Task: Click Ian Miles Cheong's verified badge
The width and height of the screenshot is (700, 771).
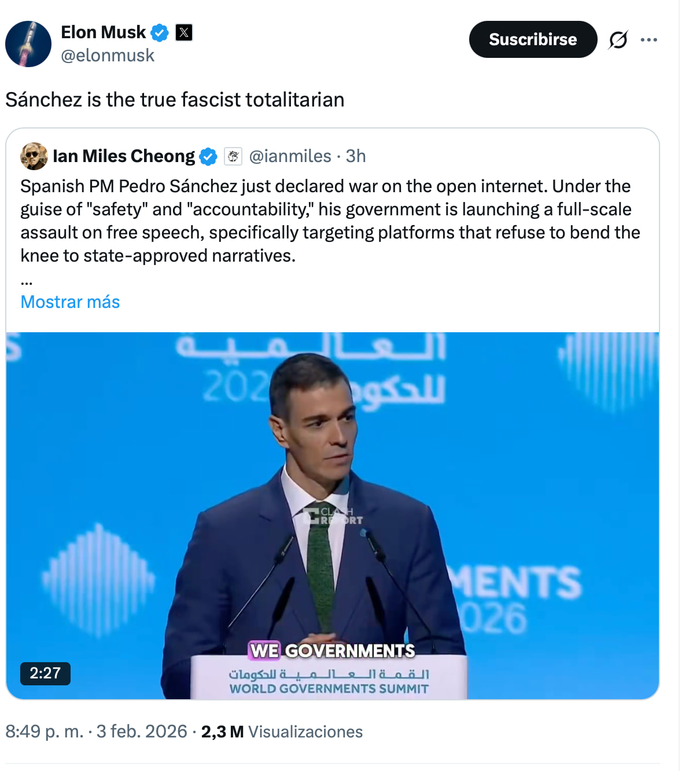Action: 208,156
